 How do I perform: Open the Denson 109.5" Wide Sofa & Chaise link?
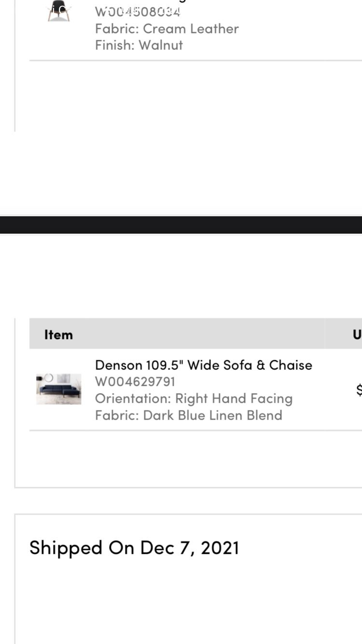pyautogui.click(x=203, y=365)
